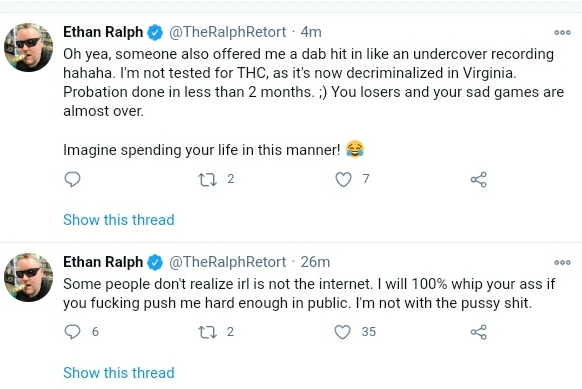The width and height of the screenshot is (582, 389).
Task: Open the reply icon with 6 replies
Action: 72,332
